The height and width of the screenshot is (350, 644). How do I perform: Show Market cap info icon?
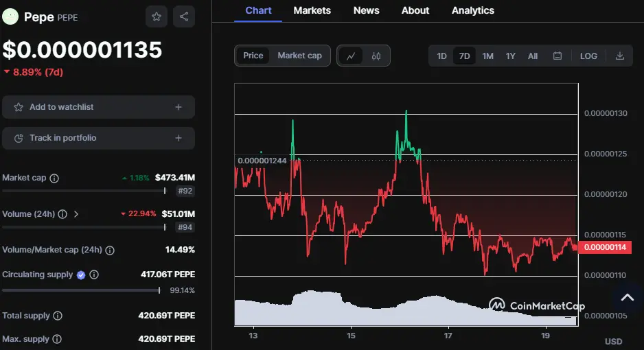click(x=54, y=178)
